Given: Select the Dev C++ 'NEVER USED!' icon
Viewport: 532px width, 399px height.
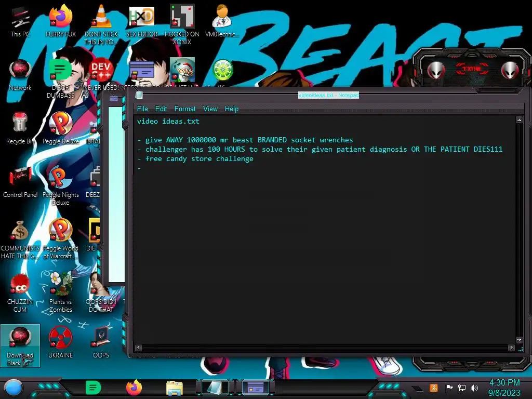Looking at the screenshot, I should point(101,75).
